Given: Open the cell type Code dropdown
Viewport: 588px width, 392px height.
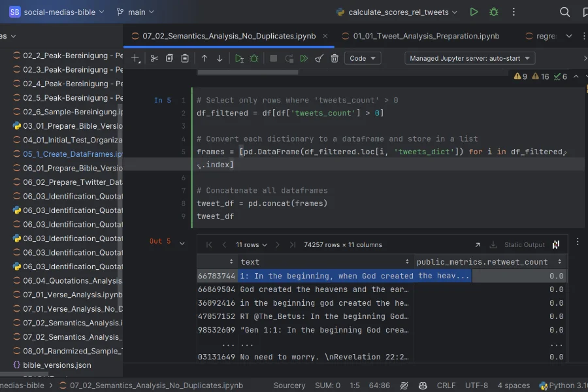Looking at the screenshot, I should pos(363,58).
